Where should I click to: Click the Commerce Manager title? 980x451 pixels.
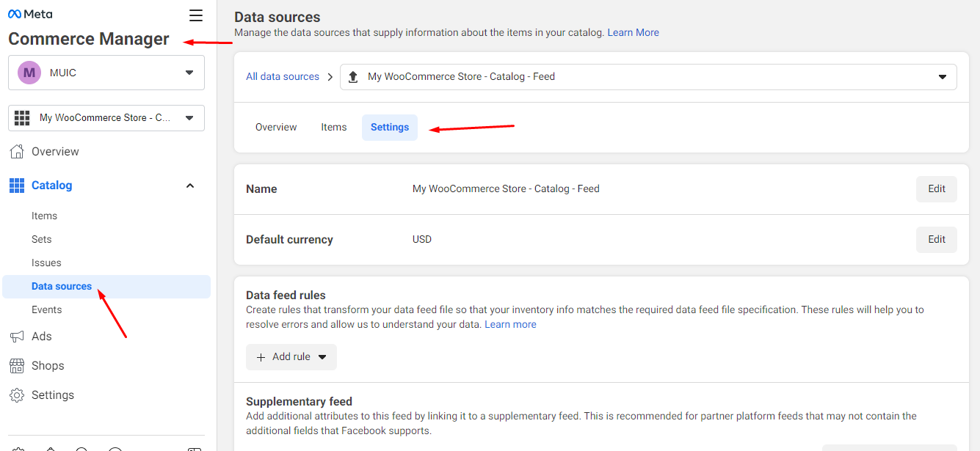click(x=89, y=39)
